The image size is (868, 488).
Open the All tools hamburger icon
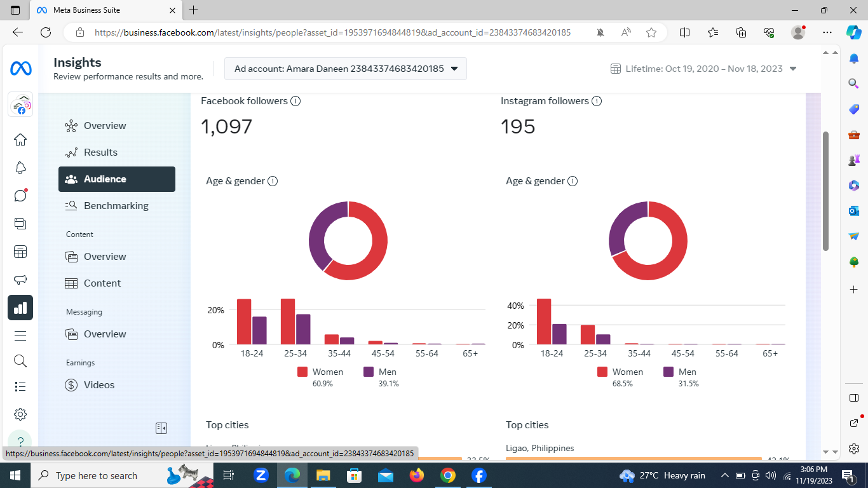click(x=20, y=335)
